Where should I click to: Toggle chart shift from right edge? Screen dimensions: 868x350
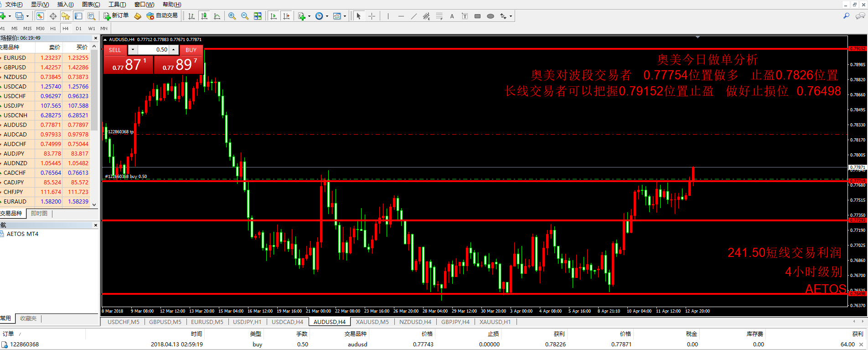[x=286, y=16]
